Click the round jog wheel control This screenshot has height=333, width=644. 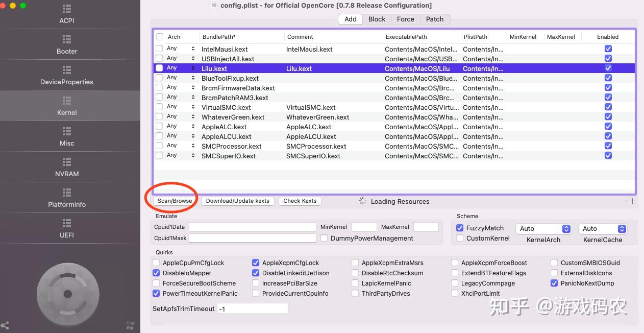67,294
